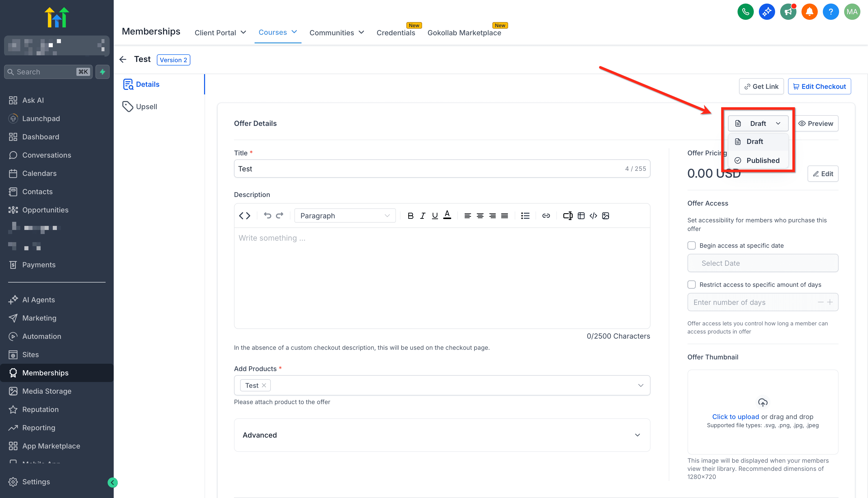Viewport: 868px width, 498px height.
Task: Go back using the arrow beside Test
Action: (x=123, y=59)
